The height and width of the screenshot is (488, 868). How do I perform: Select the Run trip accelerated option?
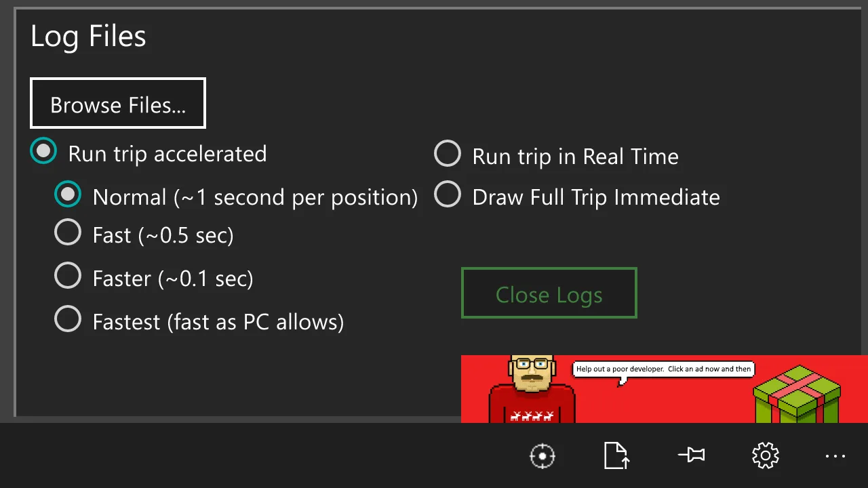point(149,152)
